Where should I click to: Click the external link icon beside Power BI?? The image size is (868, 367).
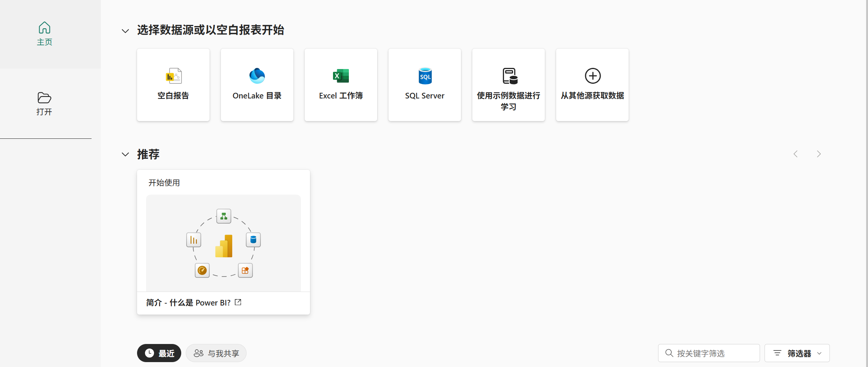pyautogui.click(x=238, y=302)
